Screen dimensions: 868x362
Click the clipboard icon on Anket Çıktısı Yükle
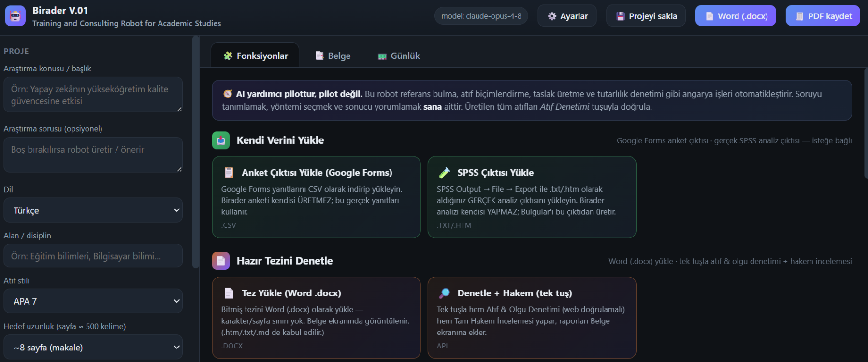(229, 173)
